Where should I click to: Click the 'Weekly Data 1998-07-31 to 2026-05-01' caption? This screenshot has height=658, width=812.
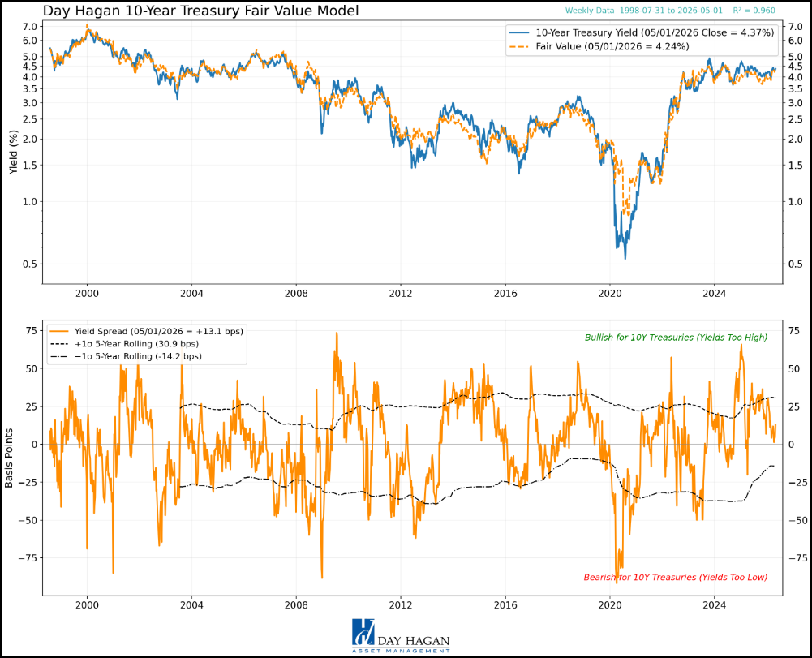pyautogui.click(x=644, y=11)
